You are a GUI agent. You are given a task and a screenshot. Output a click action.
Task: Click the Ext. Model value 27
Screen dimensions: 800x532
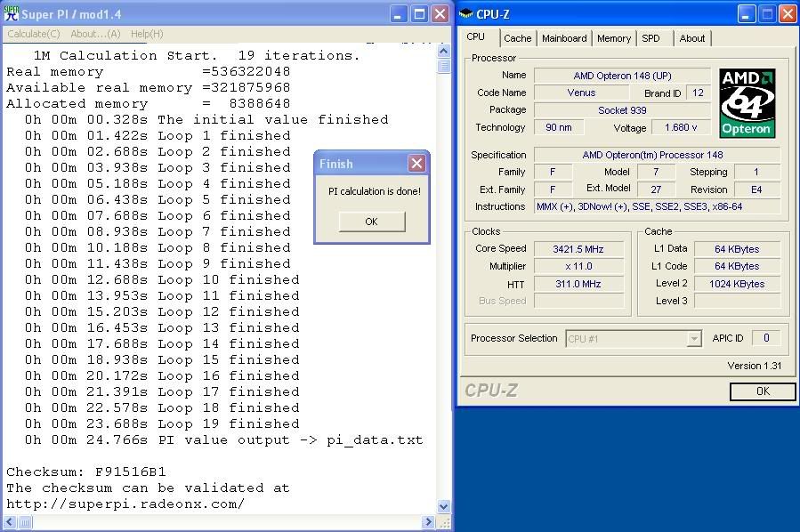coord(656,189)
